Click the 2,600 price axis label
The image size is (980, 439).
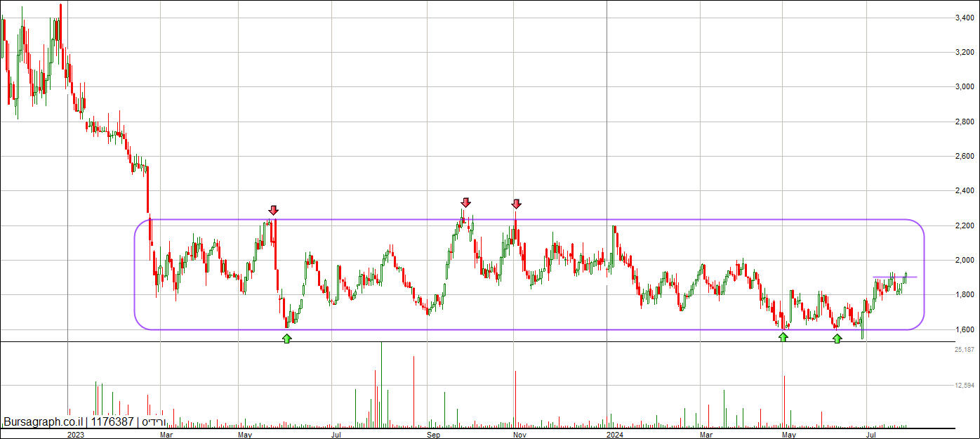(965, 156)
